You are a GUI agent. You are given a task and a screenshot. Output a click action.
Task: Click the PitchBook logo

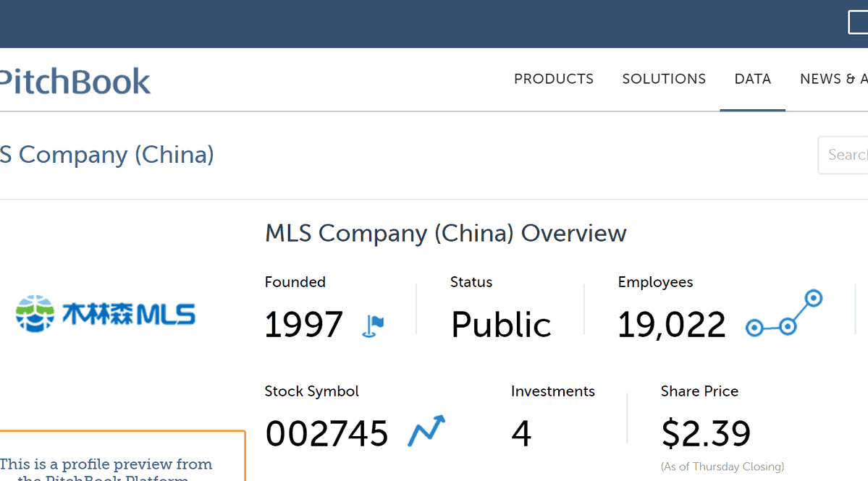point(75,81)
